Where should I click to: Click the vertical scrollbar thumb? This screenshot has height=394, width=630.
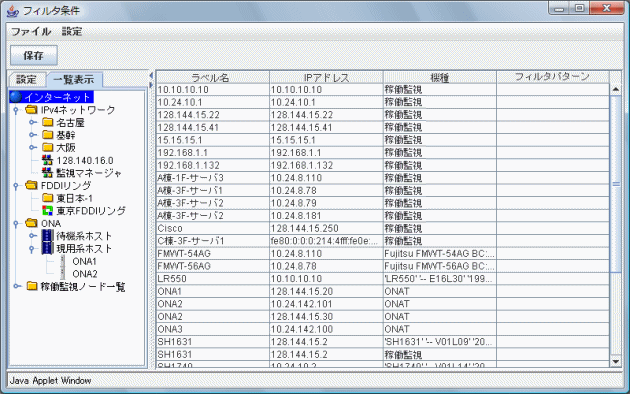(x=616, y=184)
